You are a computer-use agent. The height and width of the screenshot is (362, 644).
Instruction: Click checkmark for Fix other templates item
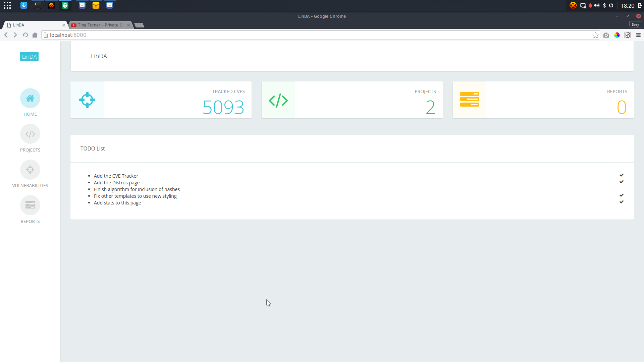pyautogui.click(x=622, y=195)
